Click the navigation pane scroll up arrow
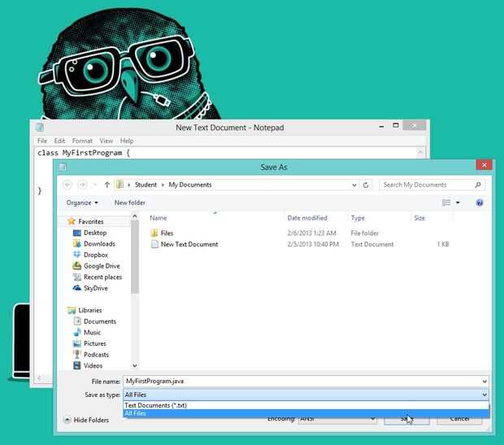504x445 pixels. pos(135,216)
